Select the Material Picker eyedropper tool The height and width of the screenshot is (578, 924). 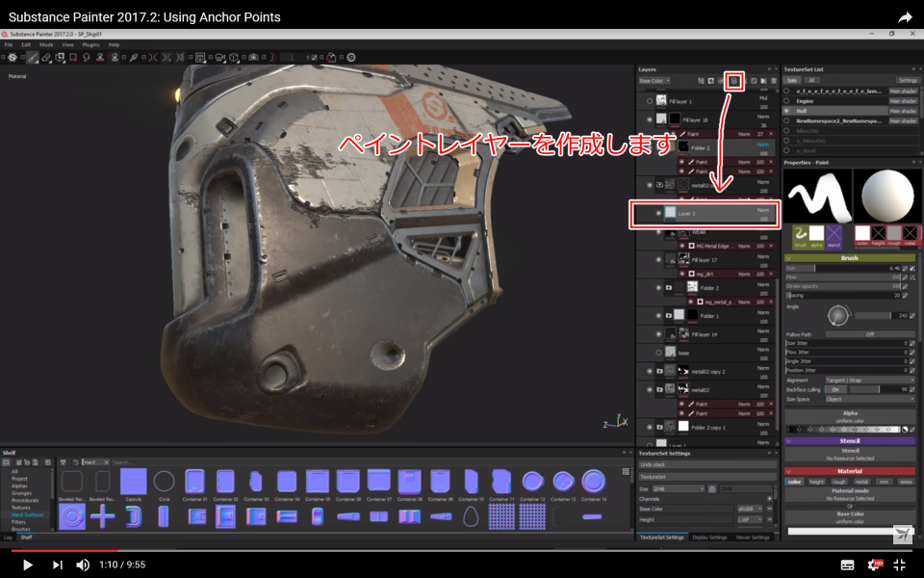[134, 57]
